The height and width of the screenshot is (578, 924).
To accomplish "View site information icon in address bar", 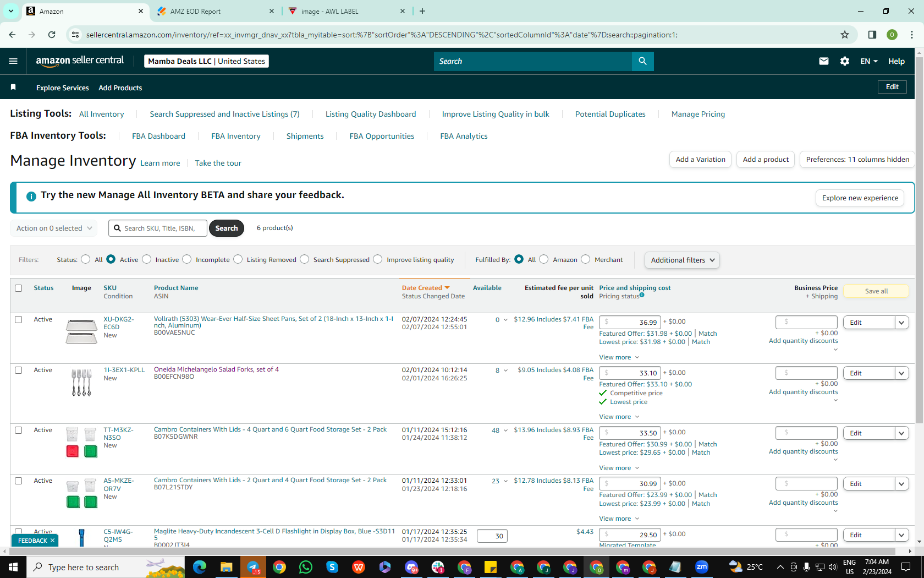I will coord(75,35).
